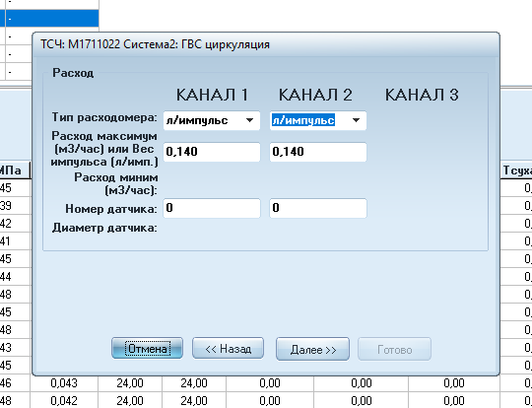Click the КАНАЛ 3 column heading

click(x=422, y=95)
